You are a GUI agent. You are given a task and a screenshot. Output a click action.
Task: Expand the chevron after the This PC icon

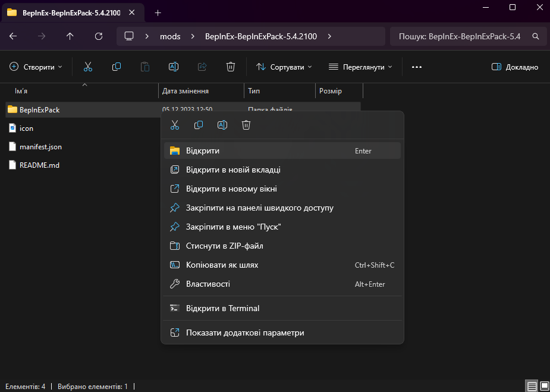click(x=147, y=36)
